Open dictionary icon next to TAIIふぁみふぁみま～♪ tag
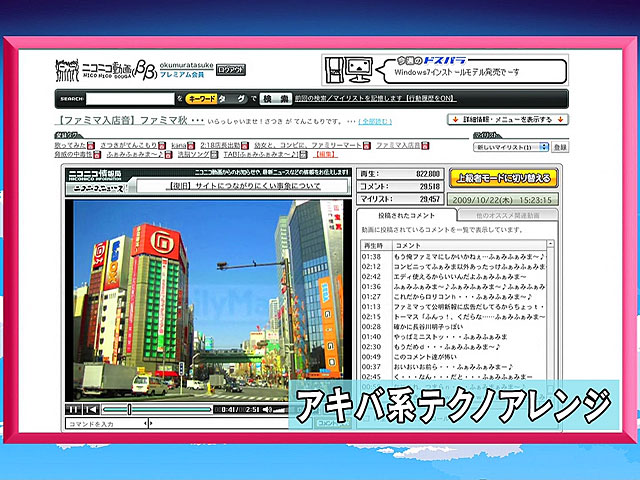The height and width of the screenshot is (480, 640). (303, 155)
